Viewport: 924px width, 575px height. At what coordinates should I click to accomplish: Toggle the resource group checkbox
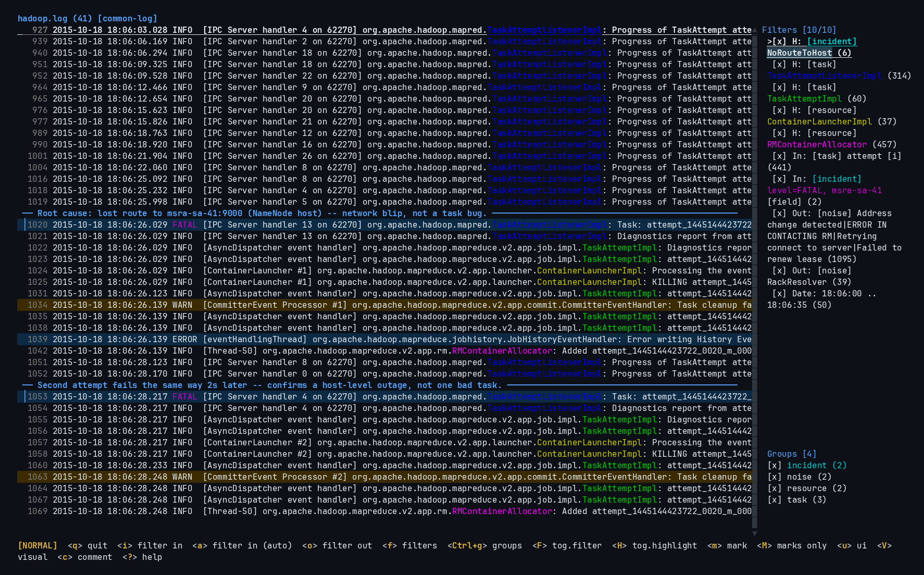point(775,489)
